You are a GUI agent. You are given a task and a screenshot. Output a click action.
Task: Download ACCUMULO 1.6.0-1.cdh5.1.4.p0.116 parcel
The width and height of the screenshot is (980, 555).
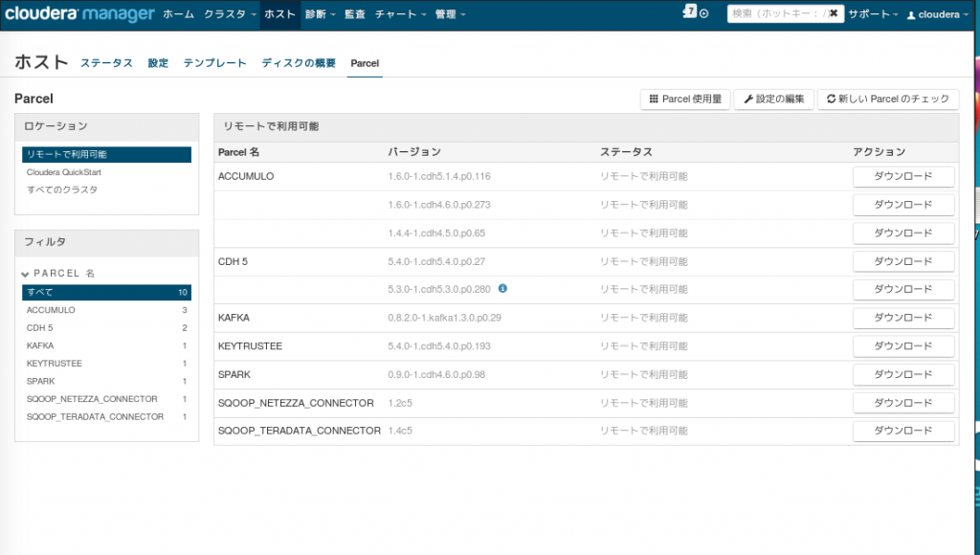tap(903, 176)
